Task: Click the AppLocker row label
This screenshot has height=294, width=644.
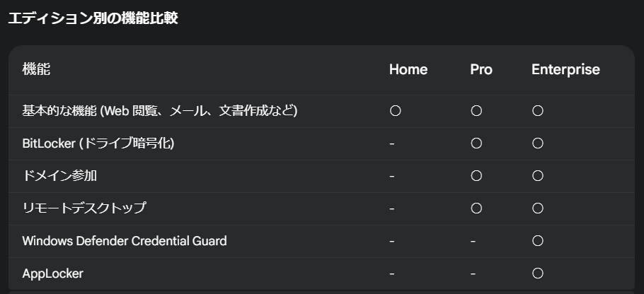Action: tap(52, 274)
